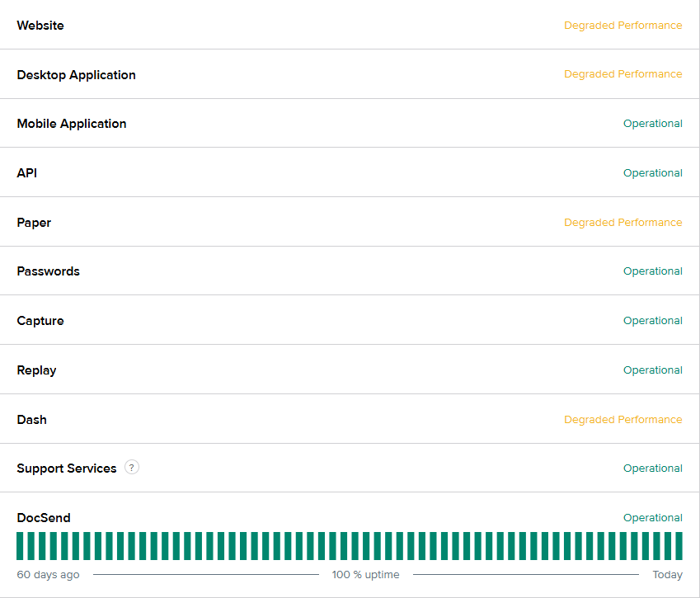The image size is (700, 598).
Task: Click API's Operational status
Action: click(x=653, y=173)
